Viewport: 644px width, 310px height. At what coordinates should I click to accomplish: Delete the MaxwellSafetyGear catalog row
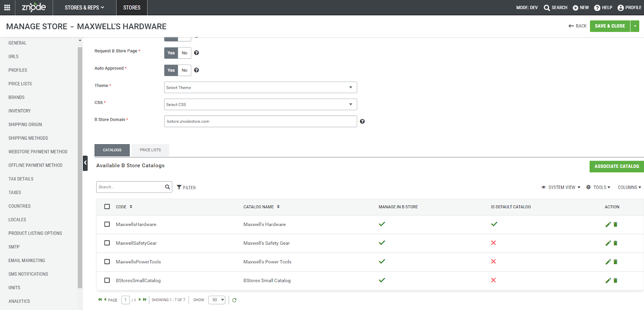pos(615,243)
